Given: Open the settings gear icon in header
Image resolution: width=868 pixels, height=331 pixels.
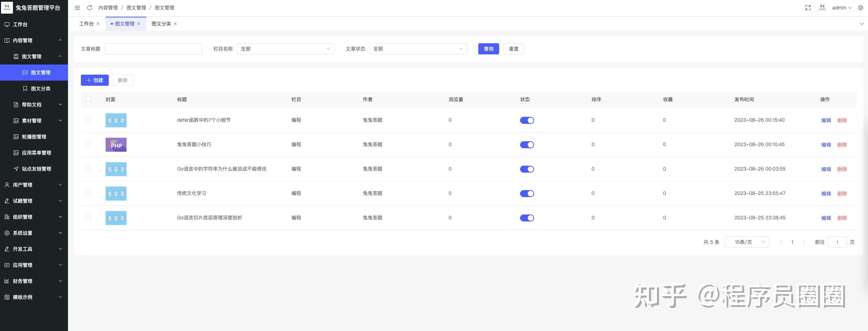Looking at the screenshot, I should 861,8.
